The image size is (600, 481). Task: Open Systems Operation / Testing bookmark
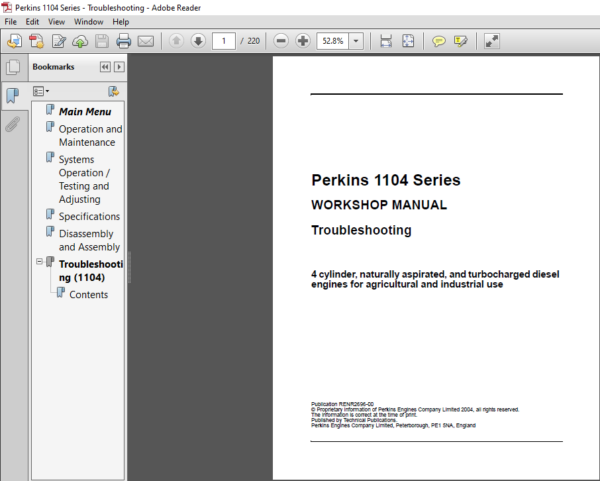coord(84,179)
